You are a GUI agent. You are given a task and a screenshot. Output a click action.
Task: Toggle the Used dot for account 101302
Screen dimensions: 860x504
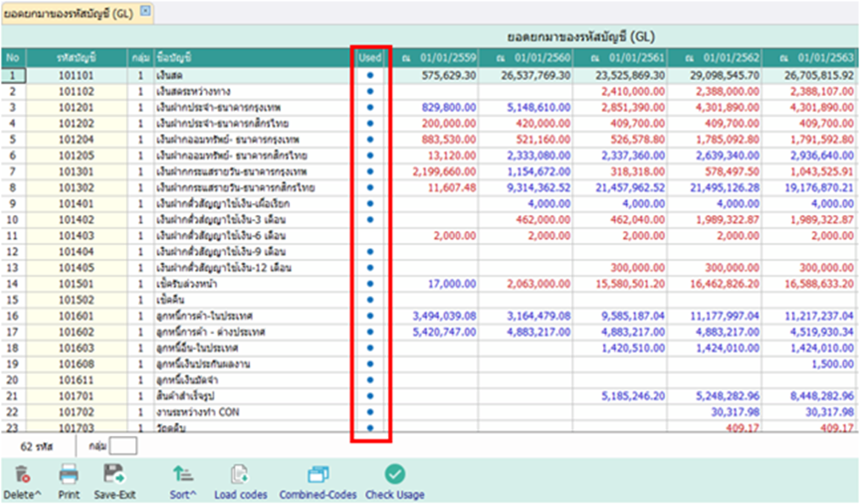click(x=370, y=188)
